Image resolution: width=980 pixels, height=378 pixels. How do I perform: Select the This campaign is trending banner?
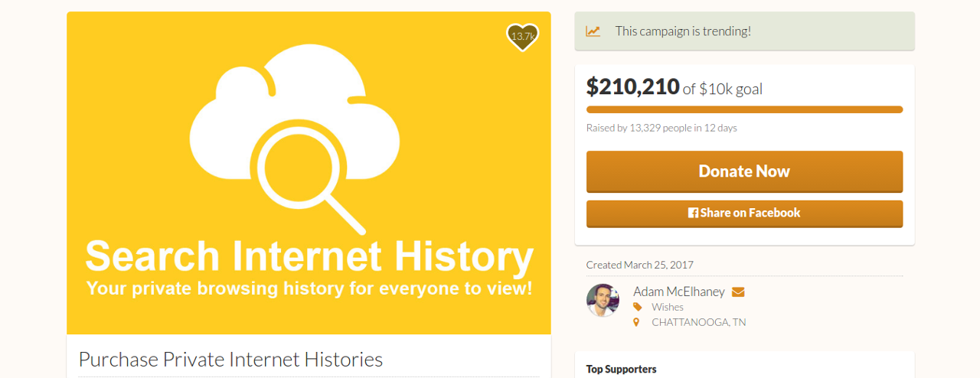coord(744,31)
